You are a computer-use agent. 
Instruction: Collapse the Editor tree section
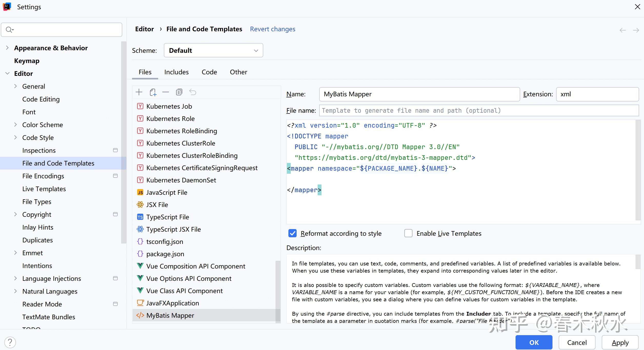point(7,74)
